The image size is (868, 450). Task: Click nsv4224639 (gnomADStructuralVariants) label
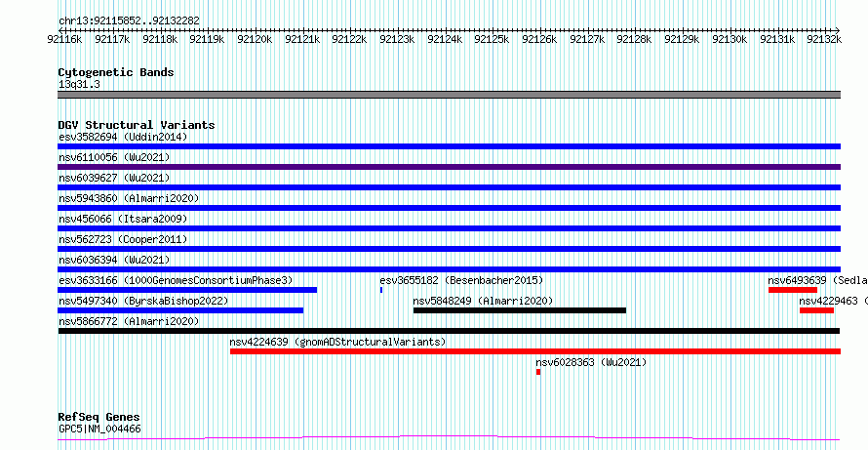(337, 342)
